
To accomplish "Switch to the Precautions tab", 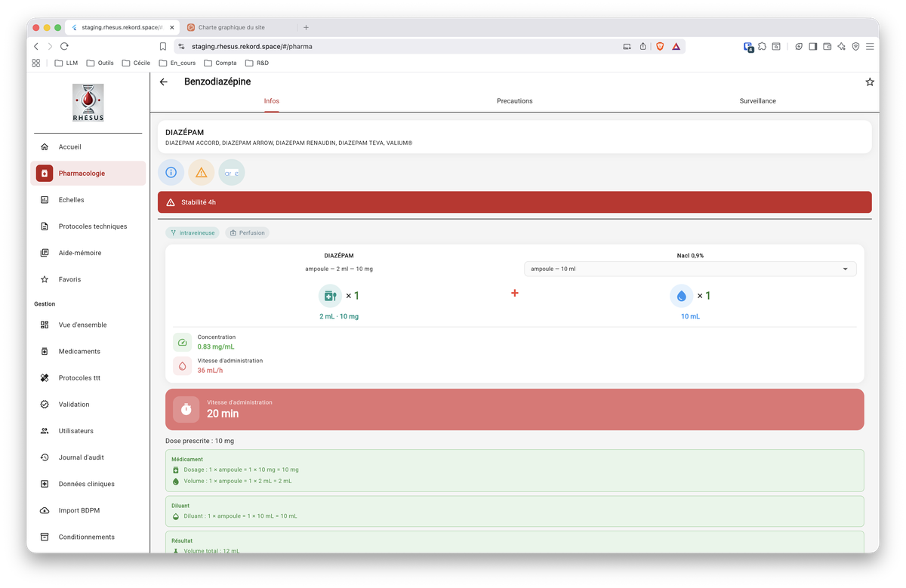I will 514,101.
